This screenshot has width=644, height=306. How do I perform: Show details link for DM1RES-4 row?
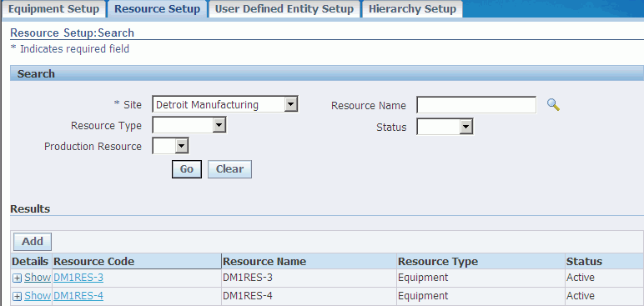click(x=38, y=296)
